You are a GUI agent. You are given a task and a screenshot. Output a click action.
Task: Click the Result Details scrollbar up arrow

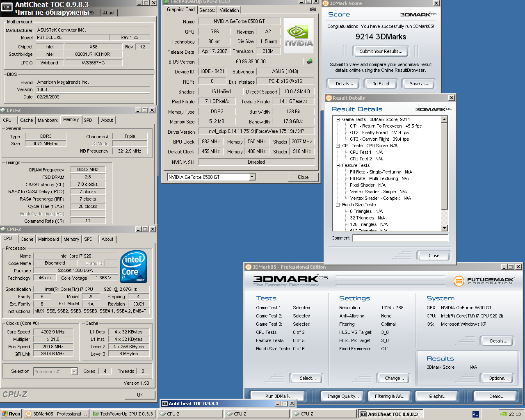pos(445,119)
